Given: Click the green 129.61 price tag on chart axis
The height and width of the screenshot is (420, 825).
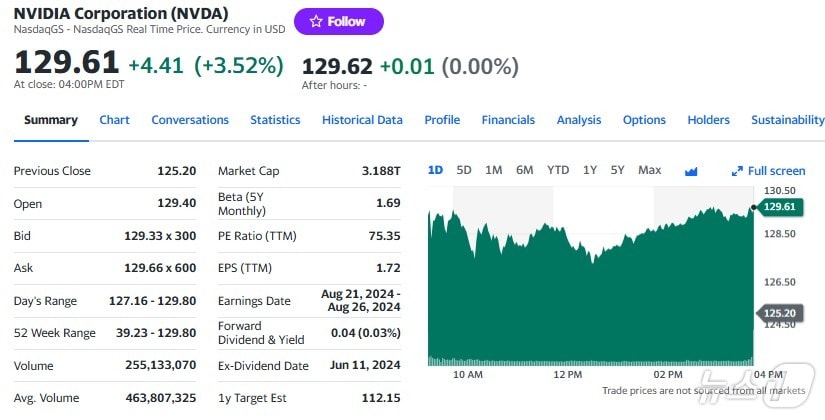Looking at the screenshot, I should (x=778, y=207).
